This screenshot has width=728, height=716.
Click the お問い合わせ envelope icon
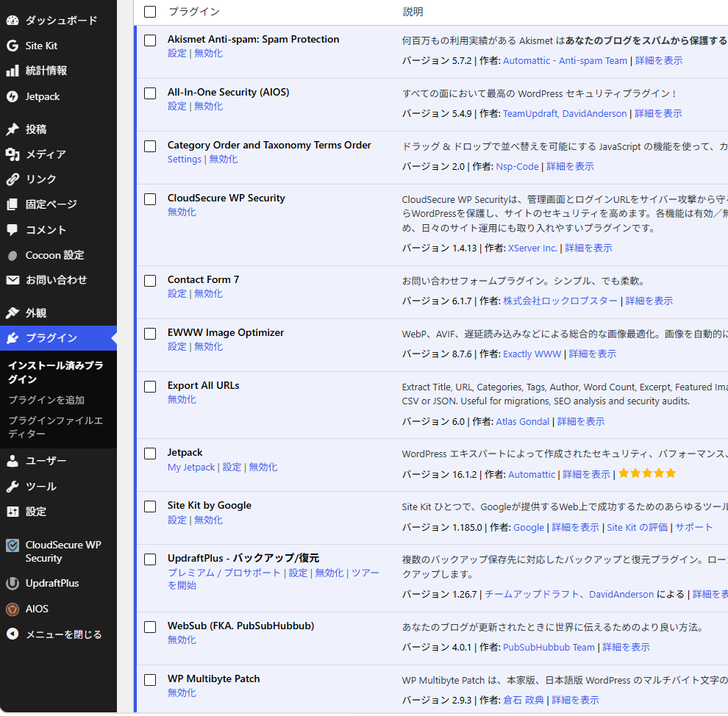(13, 280)
